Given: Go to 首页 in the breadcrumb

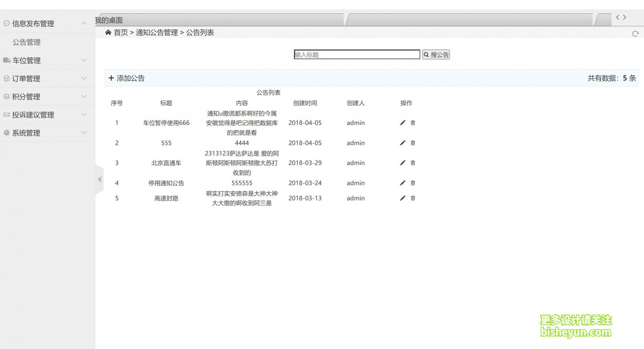Looking at the screenshot, I should [121, 33].
